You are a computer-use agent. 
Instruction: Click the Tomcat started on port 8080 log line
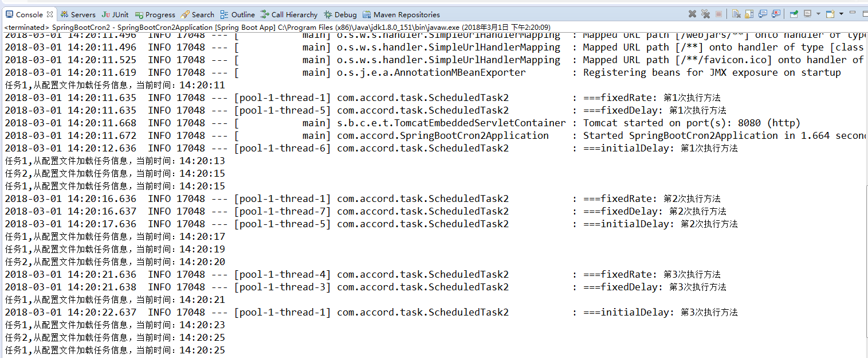691,123
